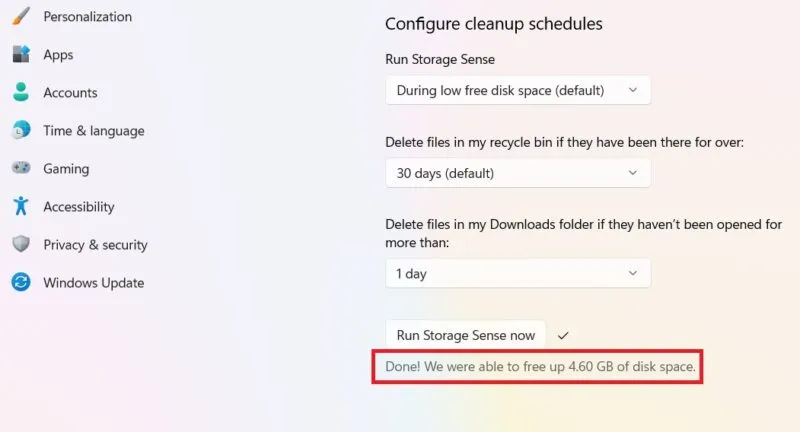Expand the chevron on the 1 day combo box
The height and width of the screenshot is (432, 800).
(632, 273)
